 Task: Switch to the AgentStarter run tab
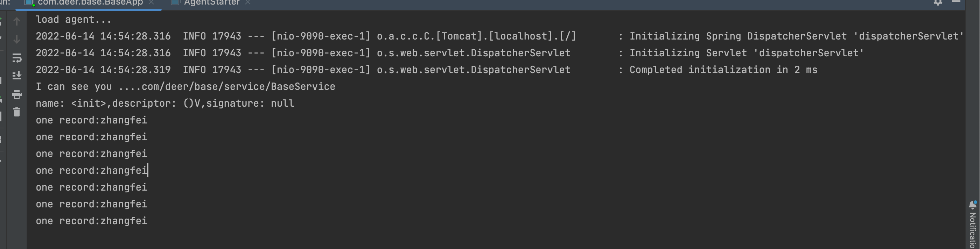(x=211, y=3)
